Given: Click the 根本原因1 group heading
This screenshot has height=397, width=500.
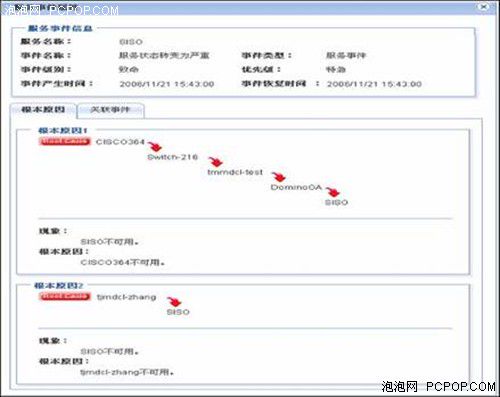Looking at the screenshot, I should tap(62, 130).
